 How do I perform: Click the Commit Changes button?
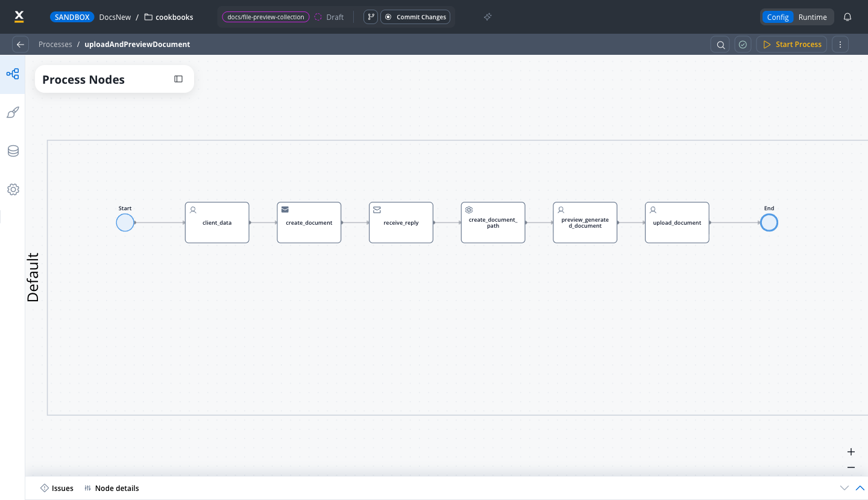(x=415, y=17)
